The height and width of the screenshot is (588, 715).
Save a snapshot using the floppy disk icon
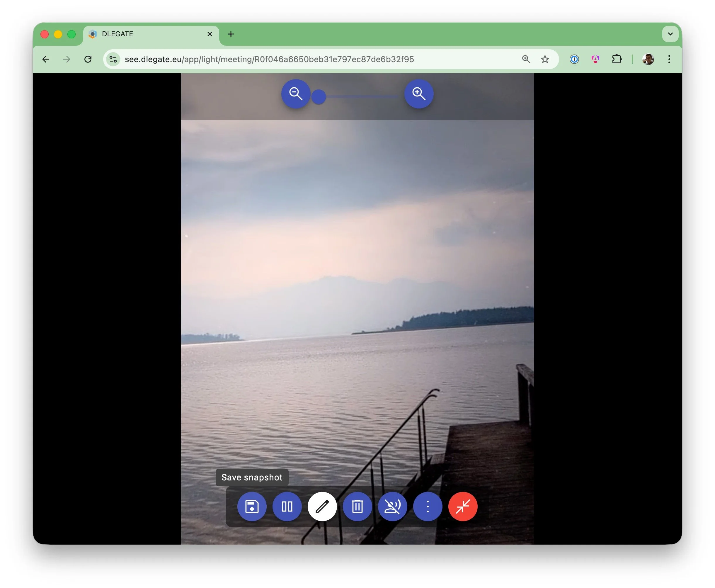pyautogui.click(x=251, y=507)
